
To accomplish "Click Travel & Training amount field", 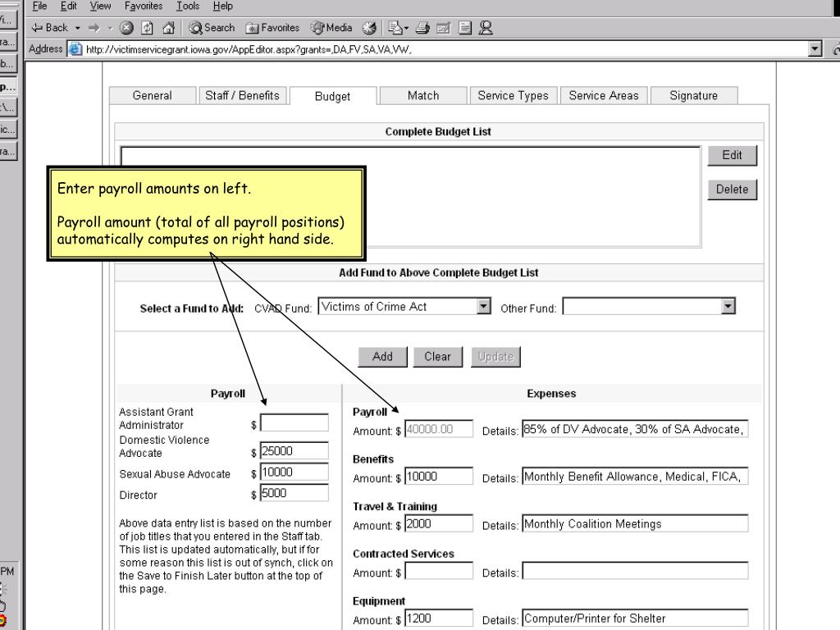I will tap(439, 523).
